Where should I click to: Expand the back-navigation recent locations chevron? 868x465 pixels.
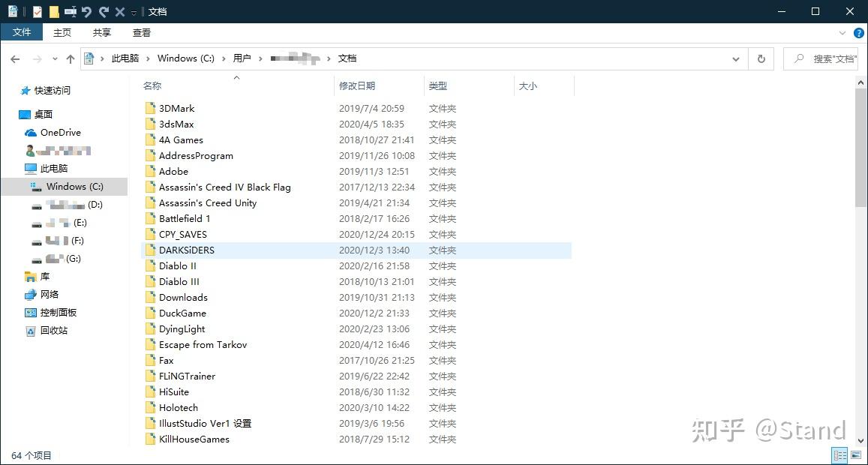[54, 58]
